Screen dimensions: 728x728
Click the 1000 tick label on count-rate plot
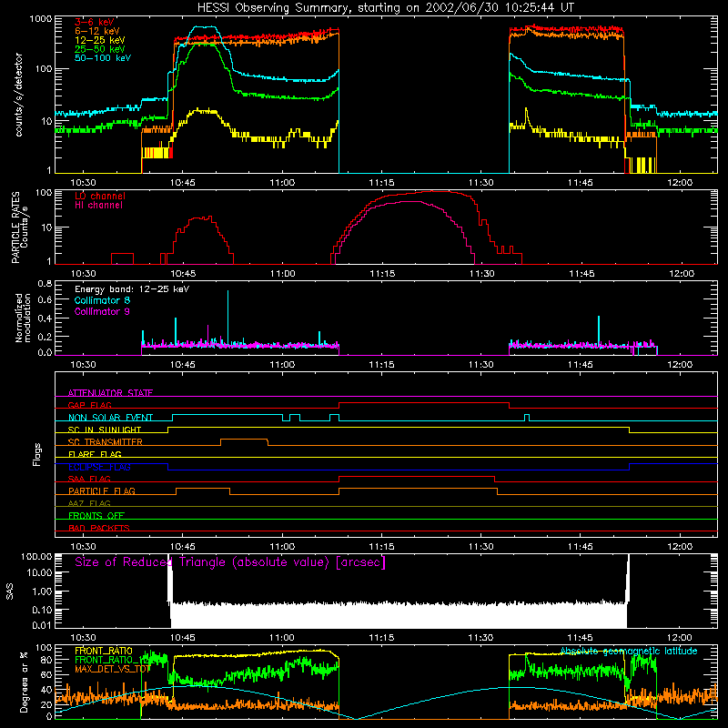click(41, 18)
